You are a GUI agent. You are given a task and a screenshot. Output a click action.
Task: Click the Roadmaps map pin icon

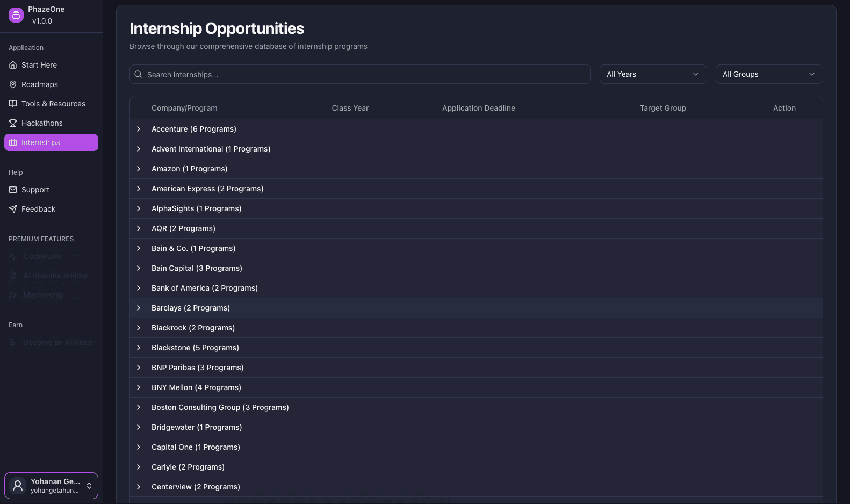coord(13,84)
